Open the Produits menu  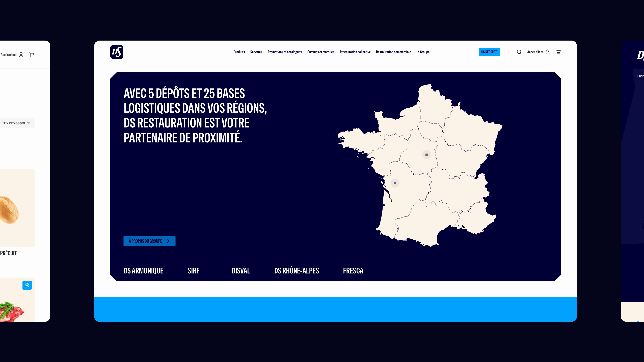[239, 52]
